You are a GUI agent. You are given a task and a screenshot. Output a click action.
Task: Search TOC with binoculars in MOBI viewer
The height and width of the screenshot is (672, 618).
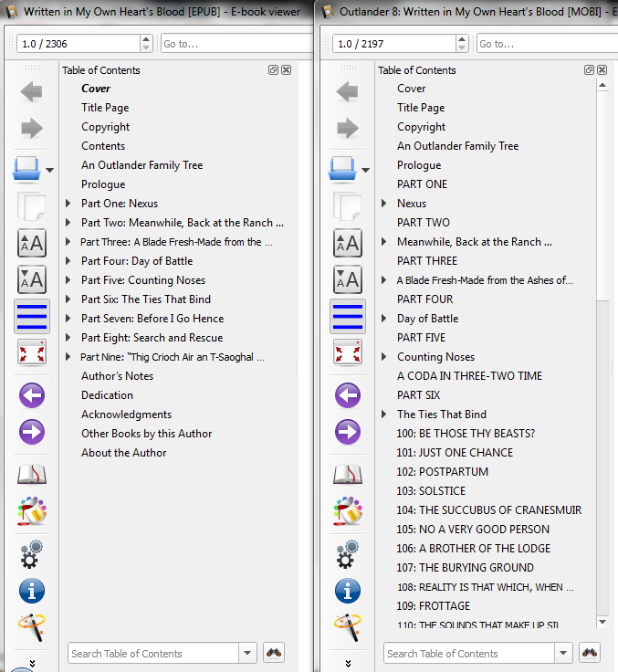[x=590, y=653]
